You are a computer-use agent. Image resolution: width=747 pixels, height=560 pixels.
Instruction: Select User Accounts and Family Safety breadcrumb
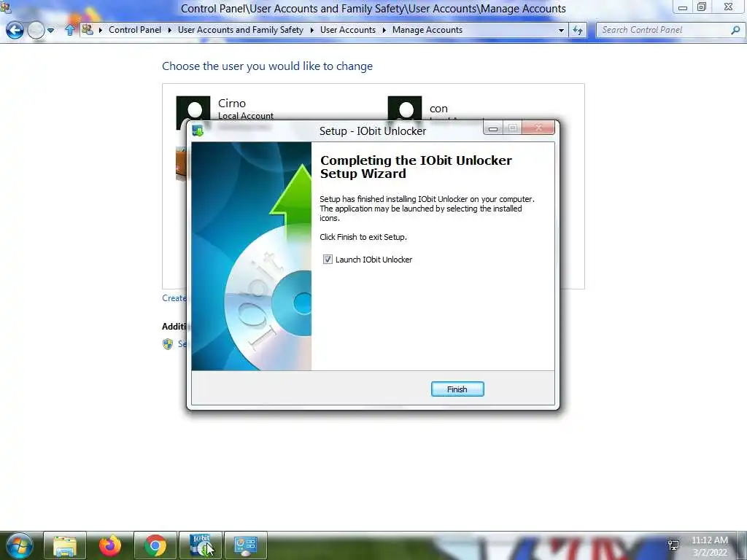(x=241, y=29)
